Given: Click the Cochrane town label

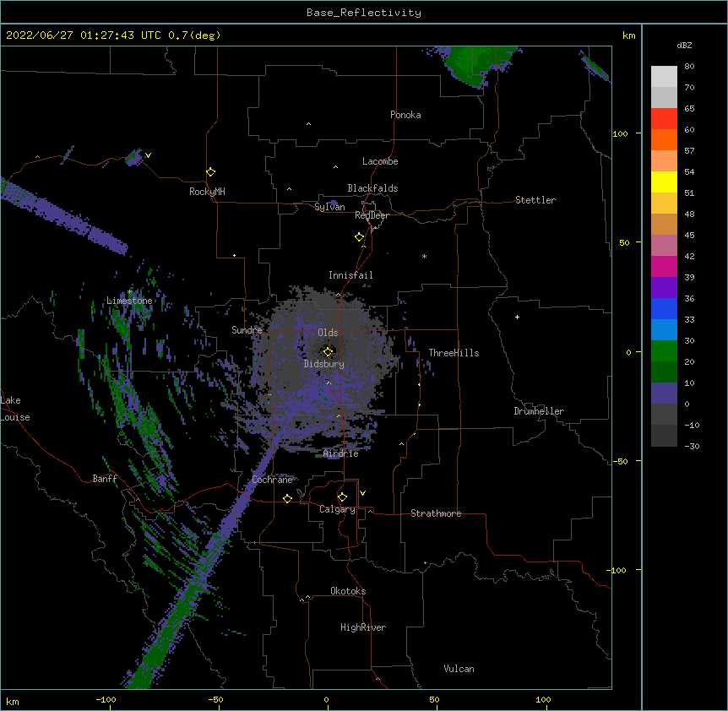Looking at the screenshot, I should pos(273,480).
